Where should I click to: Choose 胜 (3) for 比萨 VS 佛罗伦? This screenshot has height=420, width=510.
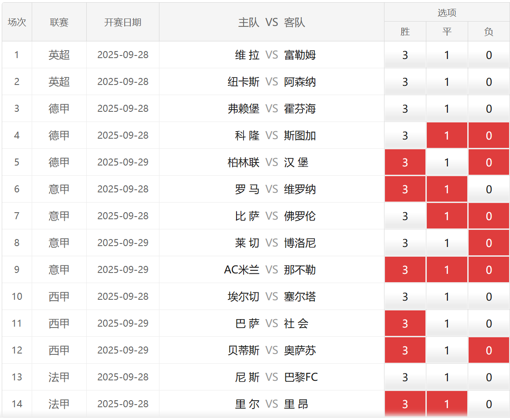[405, 216]
